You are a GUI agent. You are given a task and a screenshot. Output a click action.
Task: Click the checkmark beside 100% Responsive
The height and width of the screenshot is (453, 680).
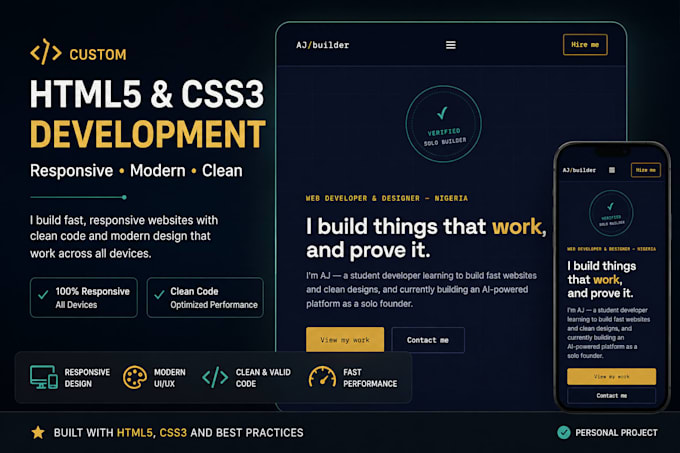coord(43,295)
